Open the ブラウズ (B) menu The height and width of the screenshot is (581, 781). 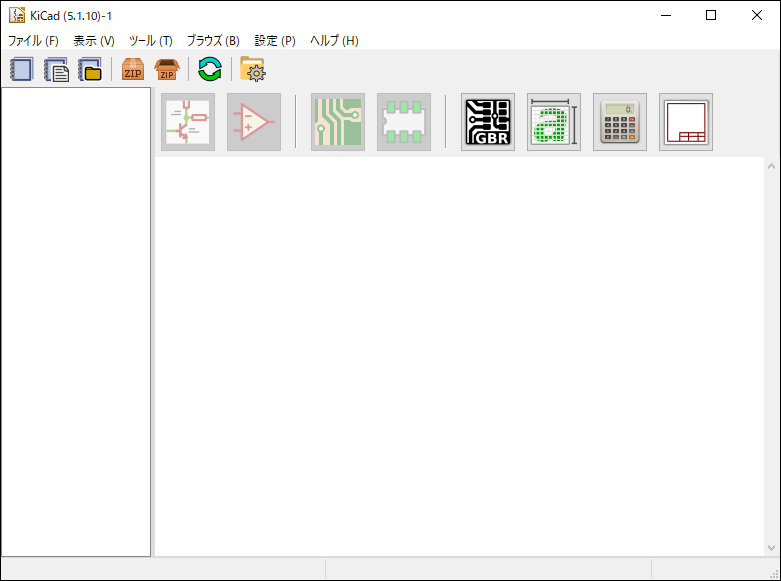click(213, 41)
